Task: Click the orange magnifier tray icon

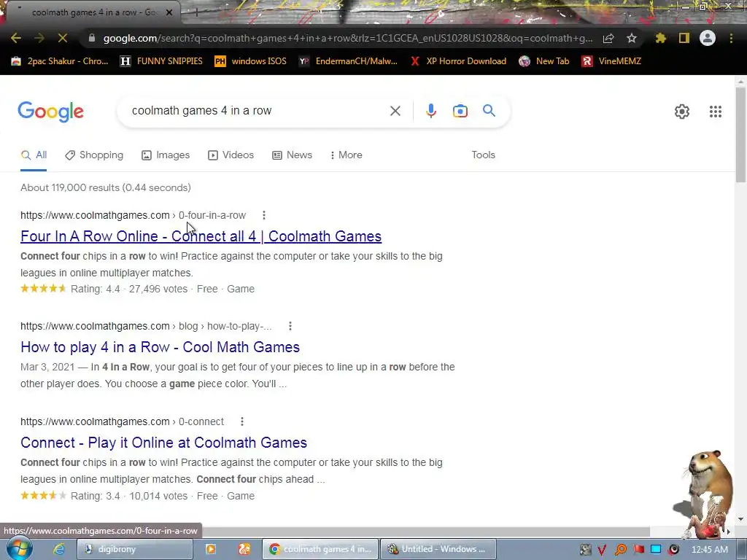Action: click(620, 550)
